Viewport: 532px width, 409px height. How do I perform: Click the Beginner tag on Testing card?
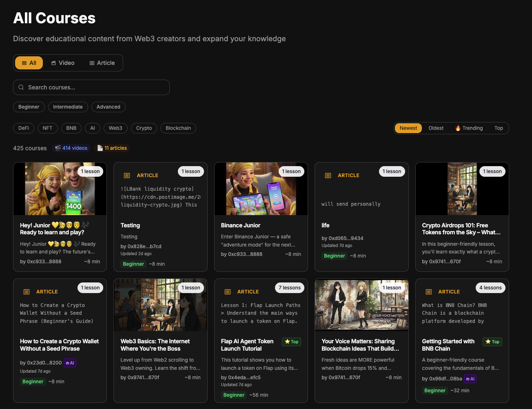click(133, 264)
